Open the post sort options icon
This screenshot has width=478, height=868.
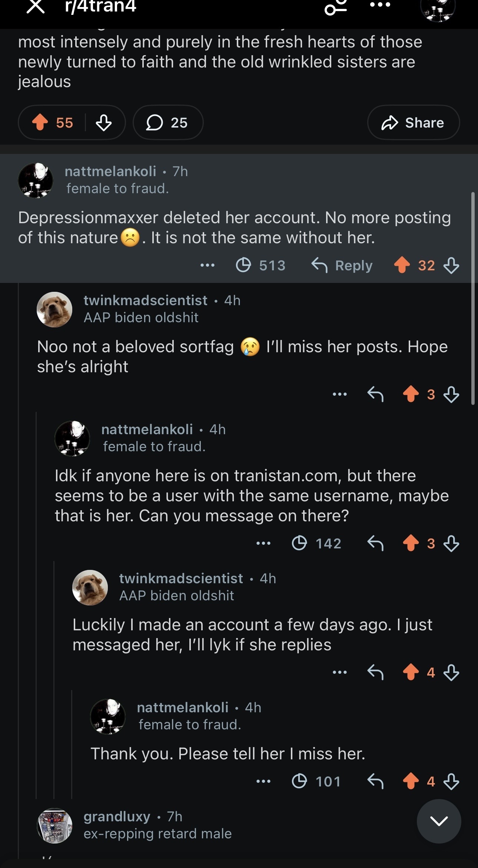[x=336, y=7]
